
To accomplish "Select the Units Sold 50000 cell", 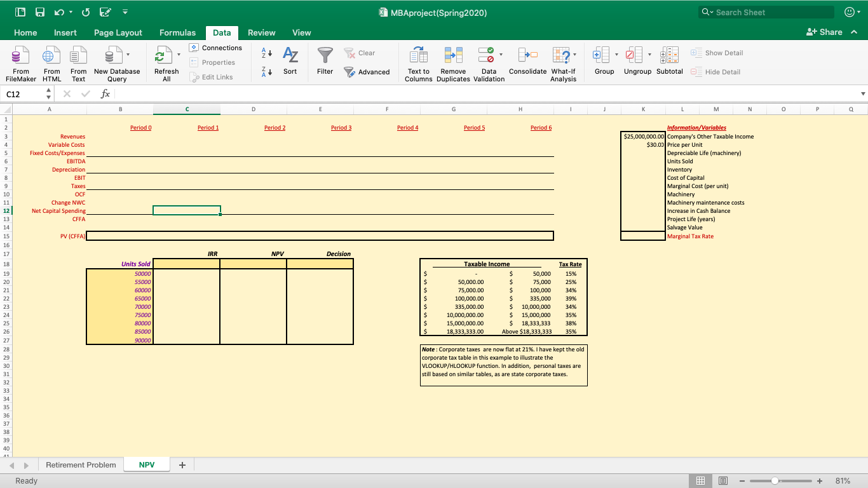I will click(119, 273).
